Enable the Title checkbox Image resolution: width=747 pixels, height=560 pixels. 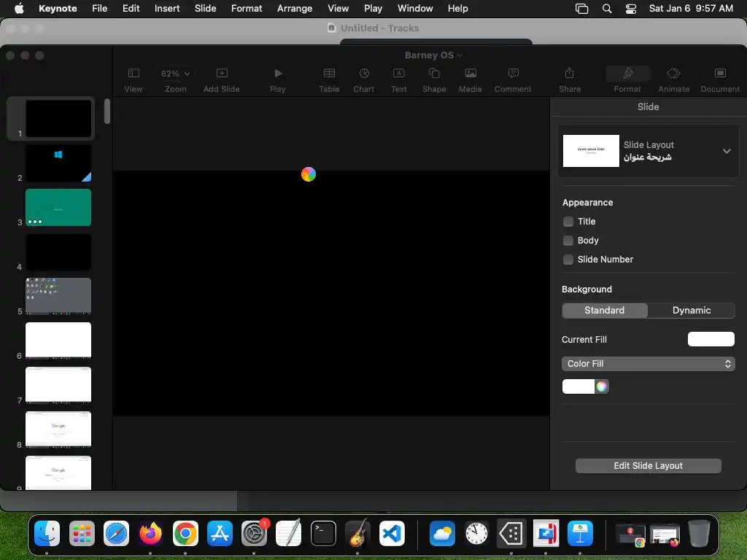(568, 222)
